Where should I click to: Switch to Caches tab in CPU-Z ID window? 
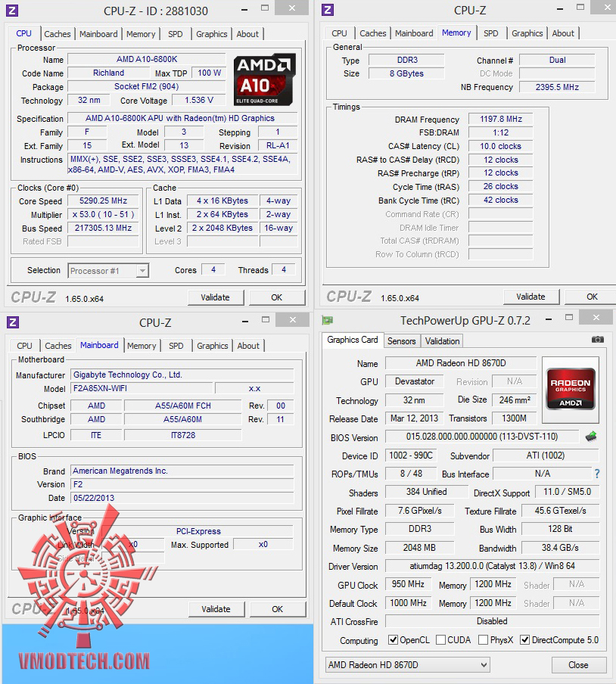[x=58, y=34]
